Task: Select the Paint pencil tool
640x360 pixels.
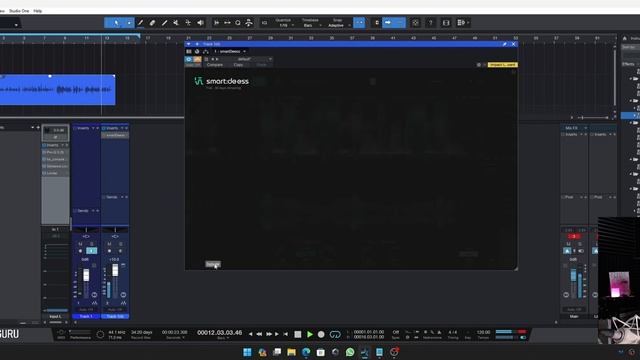Action: click(140, 23)
